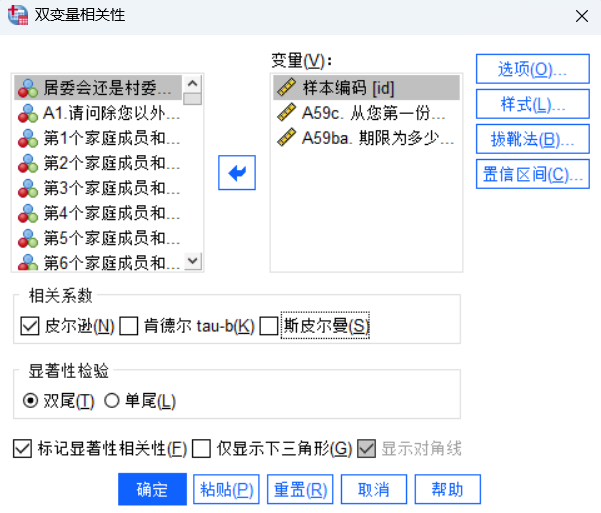Close the 双变量相关性 dialog
Screen dimensions: 601x513
pyautogui.click(x=582, y=16)
